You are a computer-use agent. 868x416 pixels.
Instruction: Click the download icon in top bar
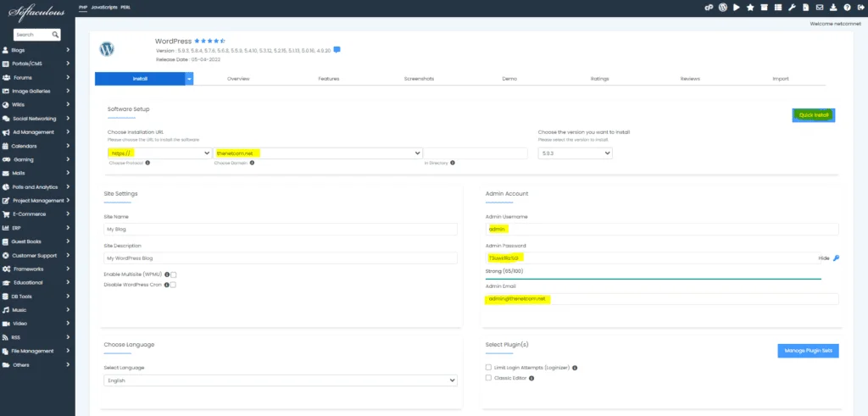point(834,8)
